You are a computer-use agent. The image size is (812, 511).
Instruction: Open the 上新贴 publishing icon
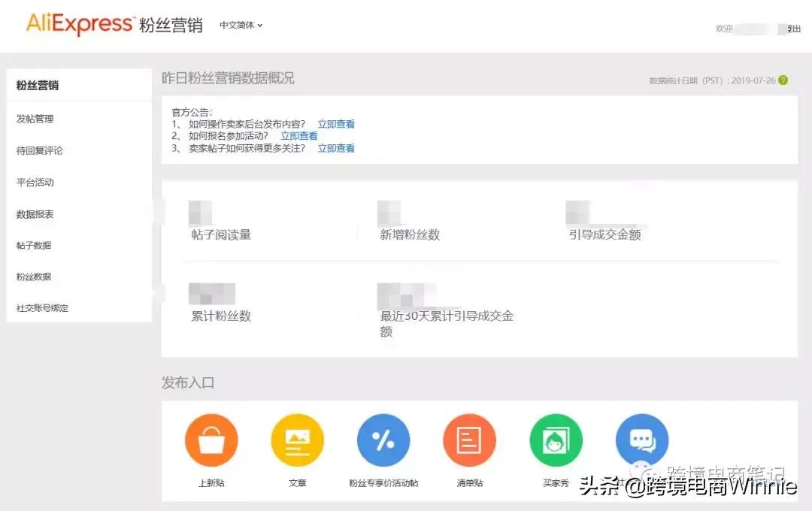211,440
